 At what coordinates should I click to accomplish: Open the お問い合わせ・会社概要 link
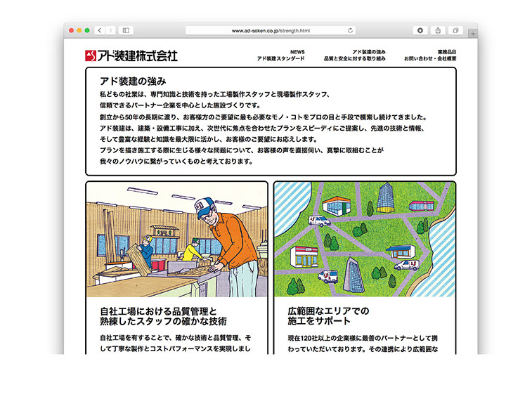click(430, 59)
